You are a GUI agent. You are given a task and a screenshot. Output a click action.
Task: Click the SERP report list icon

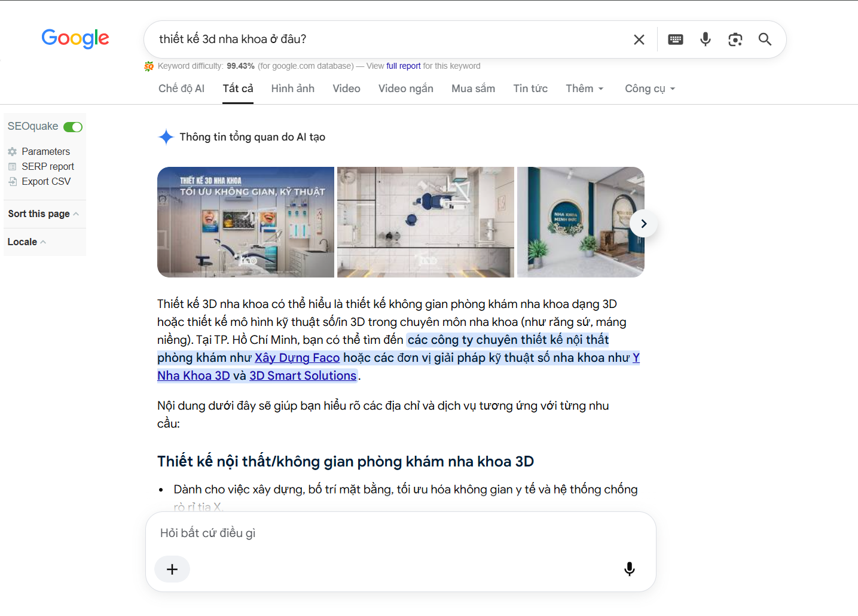[x=13, y=166]
